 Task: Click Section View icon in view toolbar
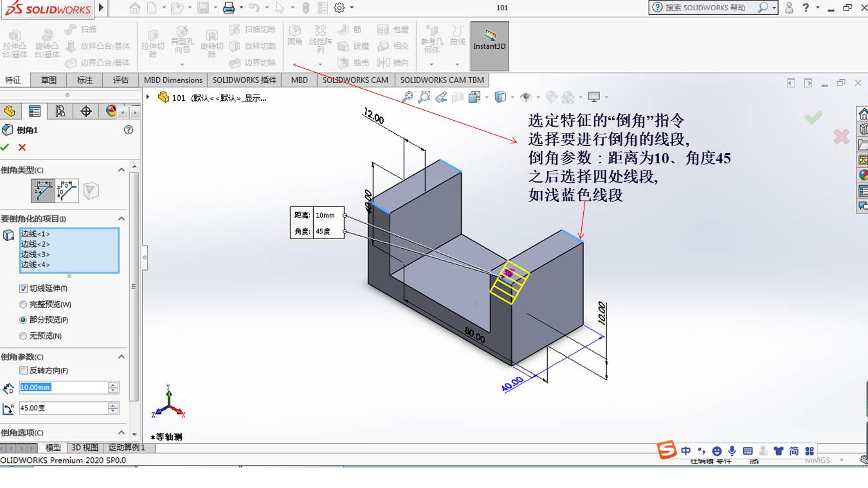click(x=458, y=97)
